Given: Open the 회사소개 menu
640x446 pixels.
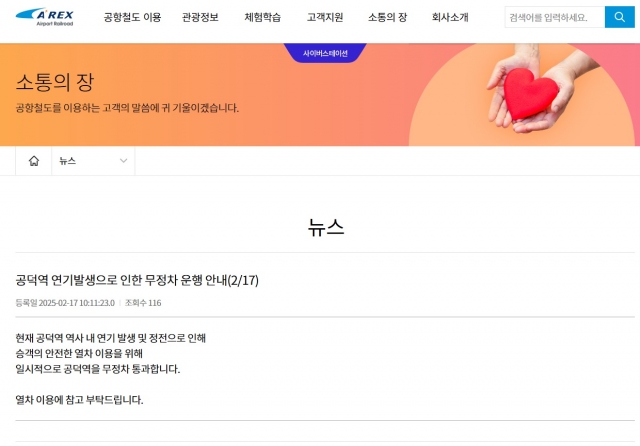Looking at the screenshot, I should pyautogui.click(x=450, y=17).
